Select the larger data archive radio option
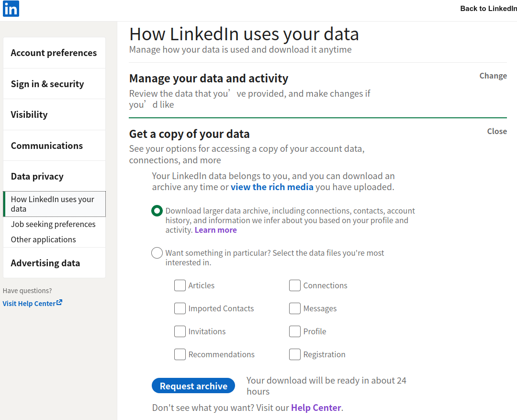Screen dimensions: 517x420 157,211
